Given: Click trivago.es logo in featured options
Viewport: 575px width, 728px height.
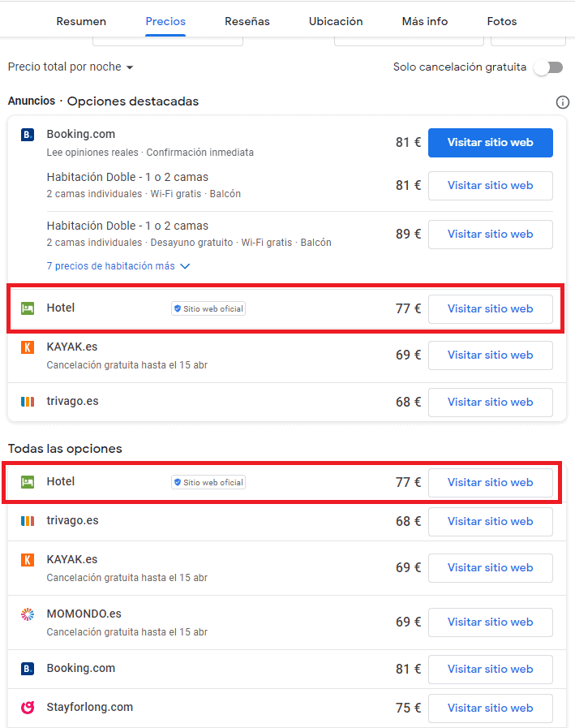Looking at the screenshot, I should click(x=28, y=402).
